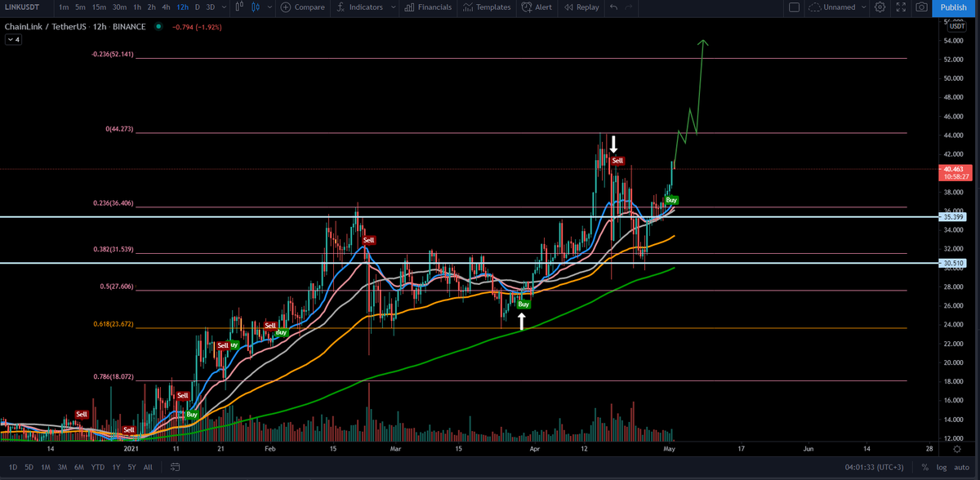The height and width of the screenshot is (480, 980).
Task: Set date range to 6M
Action: pos(79,468)
